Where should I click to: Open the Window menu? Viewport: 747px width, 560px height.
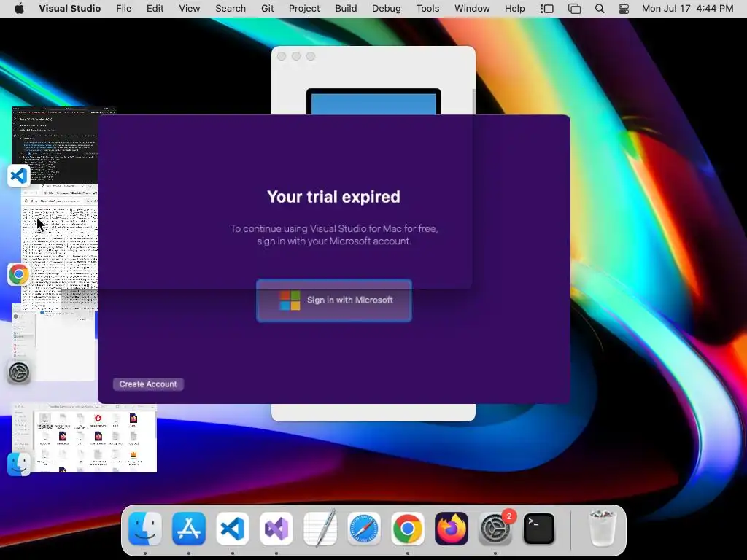[472, 9]
